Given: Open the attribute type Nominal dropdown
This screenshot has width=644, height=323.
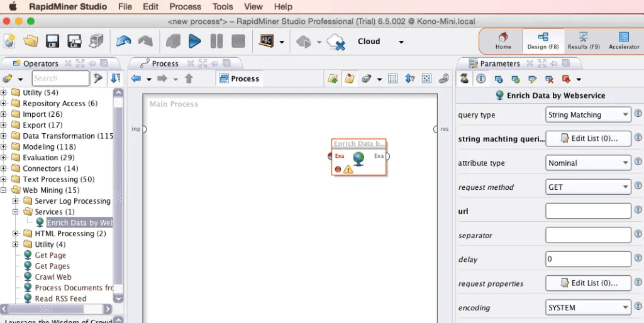Looking at the screenshot, I should [x=588, y=163].
